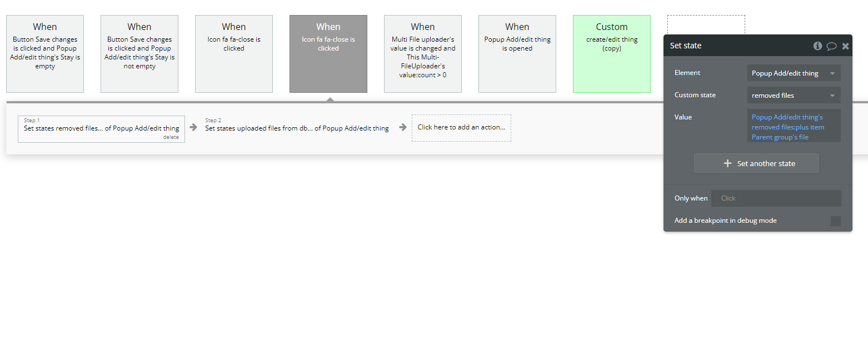Viewport: 868px width, 360px height.
Task: Close the Set state panel
Action: click(845, 46)
